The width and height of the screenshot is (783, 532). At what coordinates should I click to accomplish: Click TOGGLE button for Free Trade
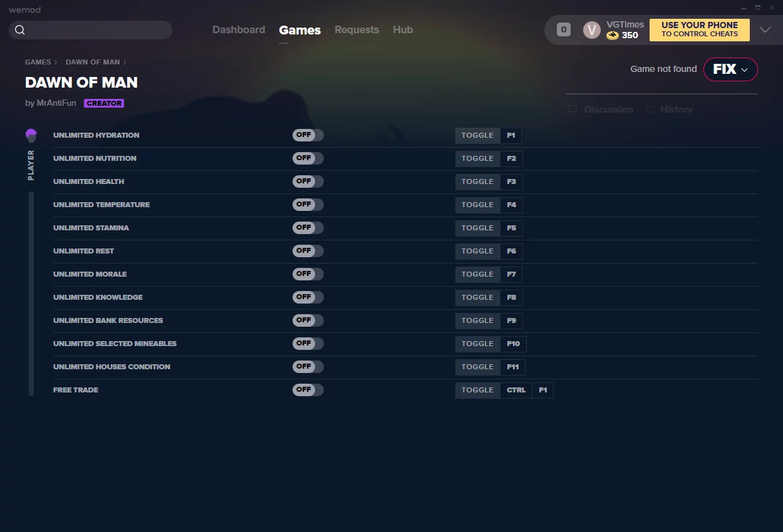478,390
